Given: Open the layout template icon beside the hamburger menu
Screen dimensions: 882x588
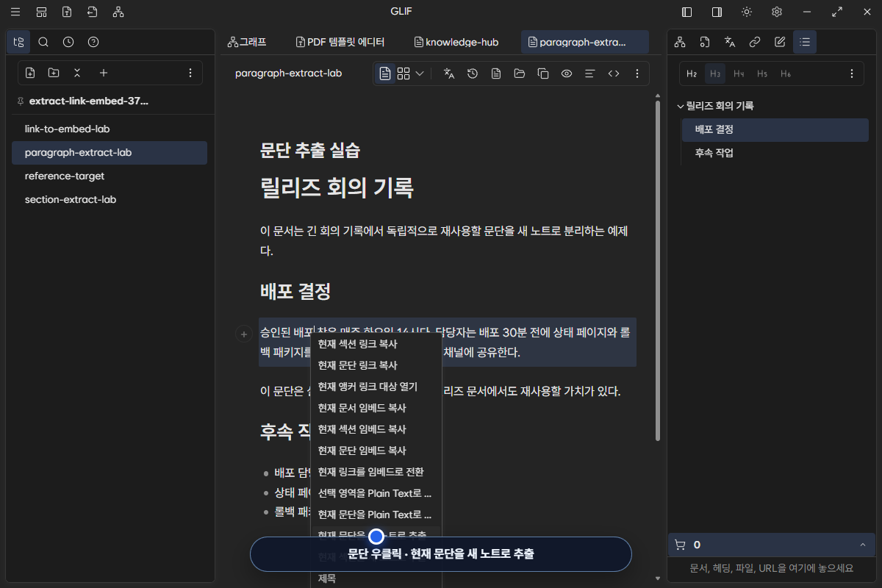Looking at the screenshot, I should pos(41,12).
